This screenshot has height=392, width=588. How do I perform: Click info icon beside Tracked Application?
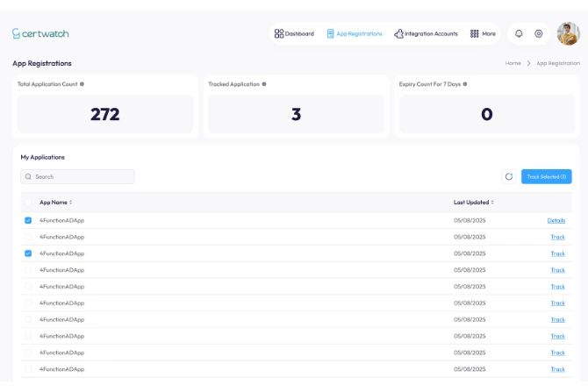[x=264, y=84]
